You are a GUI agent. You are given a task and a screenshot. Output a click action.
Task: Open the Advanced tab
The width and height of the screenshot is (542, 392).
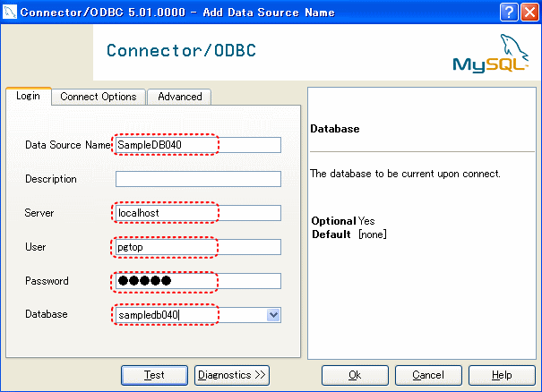[180, 97]
